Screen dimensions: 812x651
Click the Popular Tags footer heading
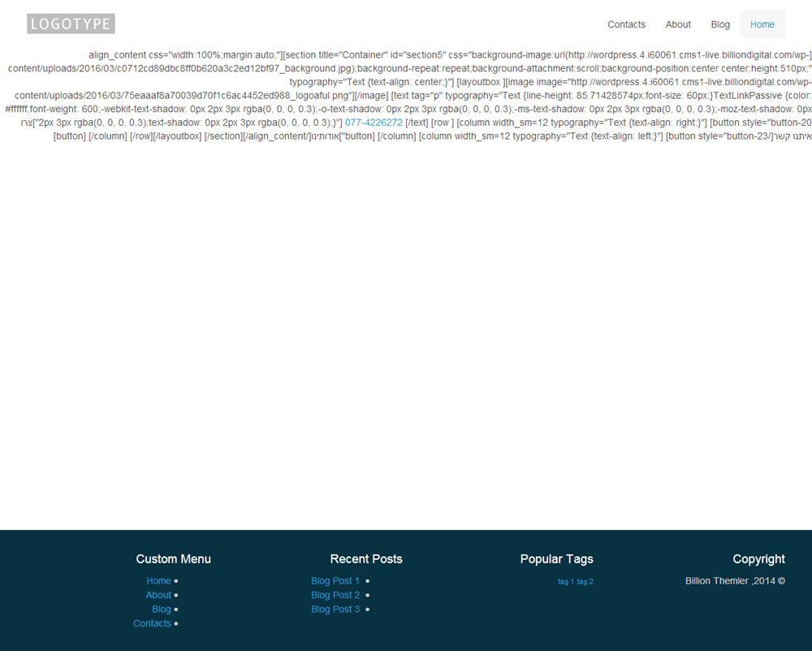coord(556,559)
